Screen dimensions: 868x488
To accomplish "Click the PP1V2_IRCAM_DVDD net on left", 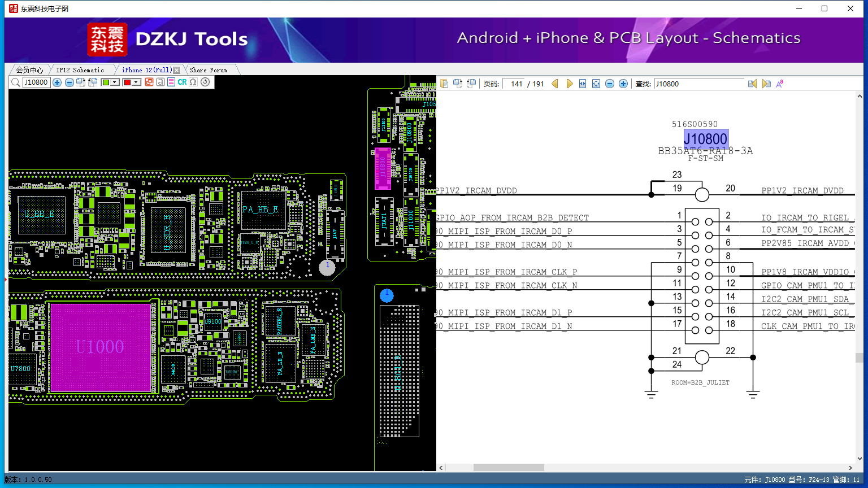I will tap(476, 191).
